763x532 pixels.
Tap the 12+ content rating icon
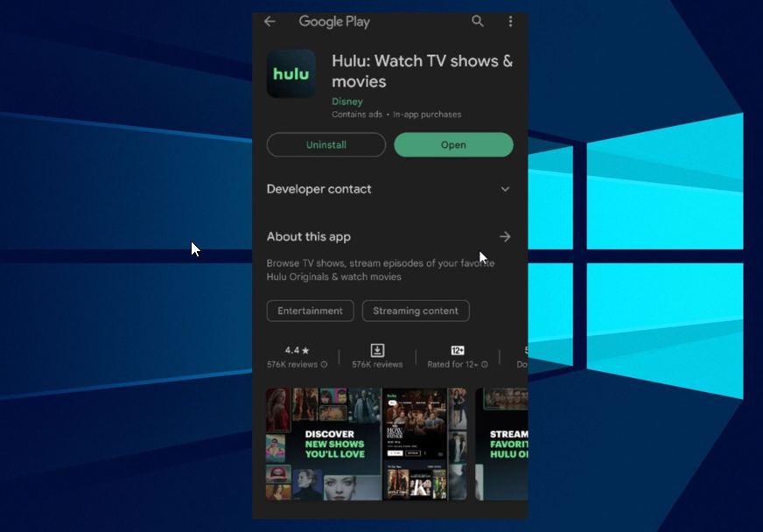coord(458,350)
